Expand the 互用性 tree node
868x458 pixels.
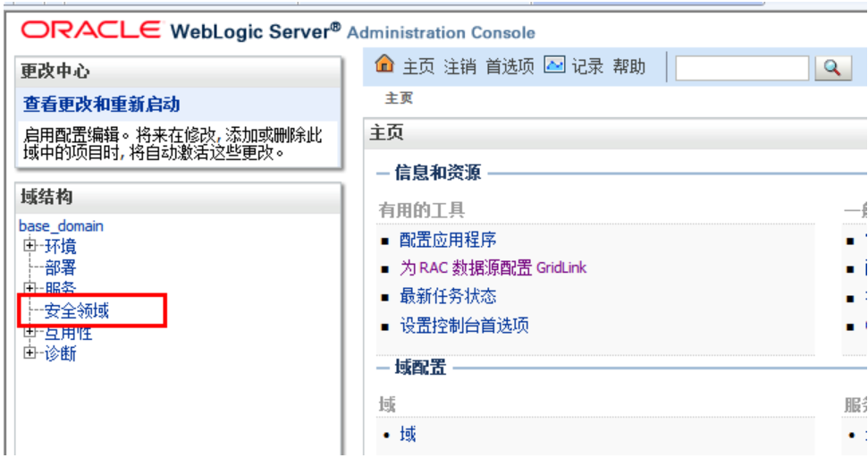click(x=29, y=332)
